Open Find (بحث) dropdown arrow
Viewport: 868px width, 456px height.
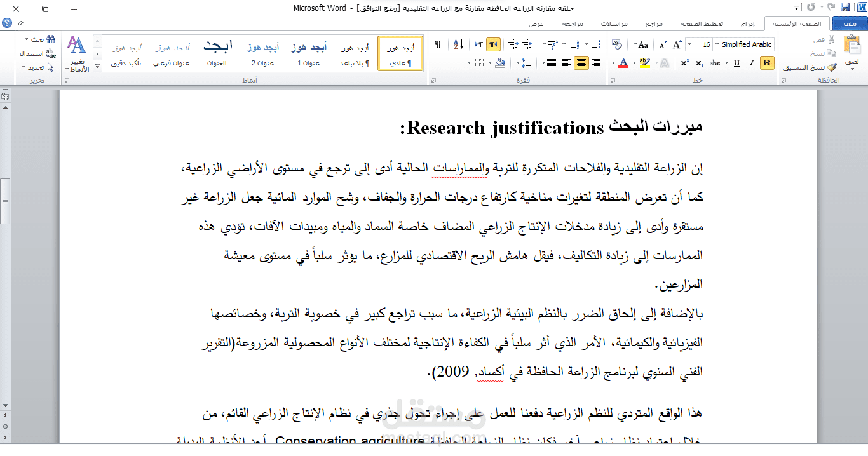coord(25,39)
